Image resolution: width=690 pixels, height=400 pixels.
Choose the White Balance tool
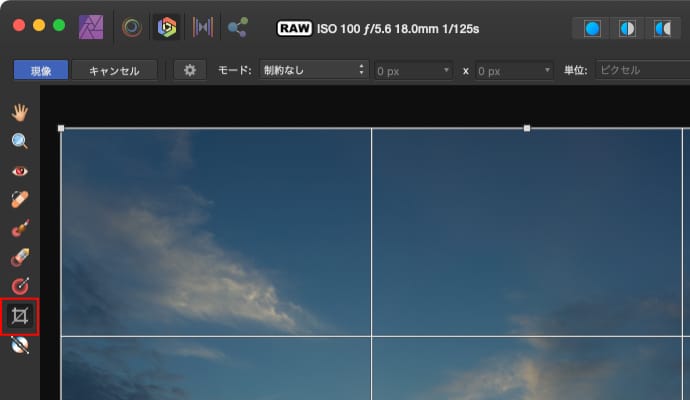point(20,345)
